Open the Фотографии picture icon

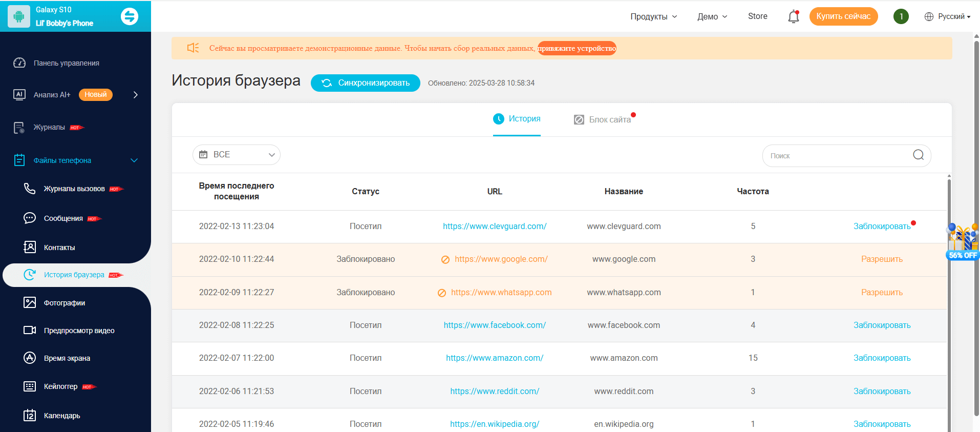click(30, 302)
